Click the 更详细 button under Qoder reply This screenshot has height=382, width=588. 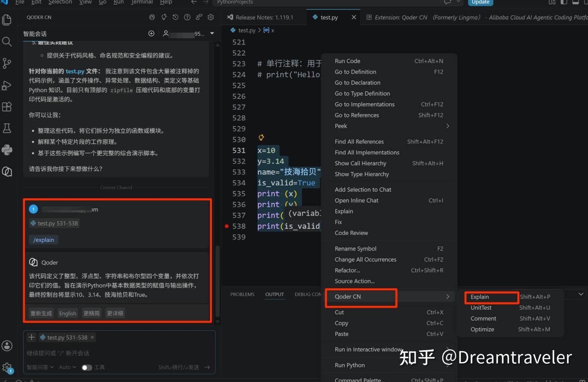tap(115, 313)
